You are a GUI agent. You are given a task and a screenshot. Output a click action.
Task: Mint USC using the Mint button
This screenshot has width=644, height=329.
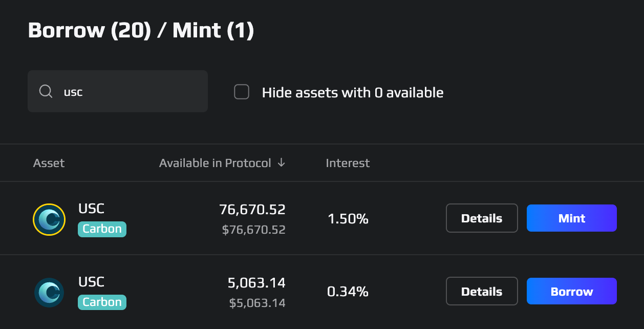coord(572,218)
